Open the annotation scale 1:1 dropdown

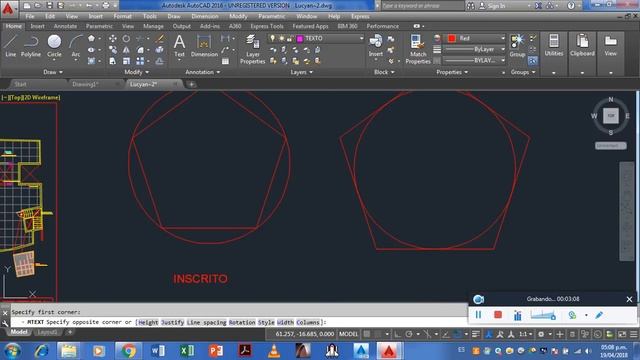point(525,334)
